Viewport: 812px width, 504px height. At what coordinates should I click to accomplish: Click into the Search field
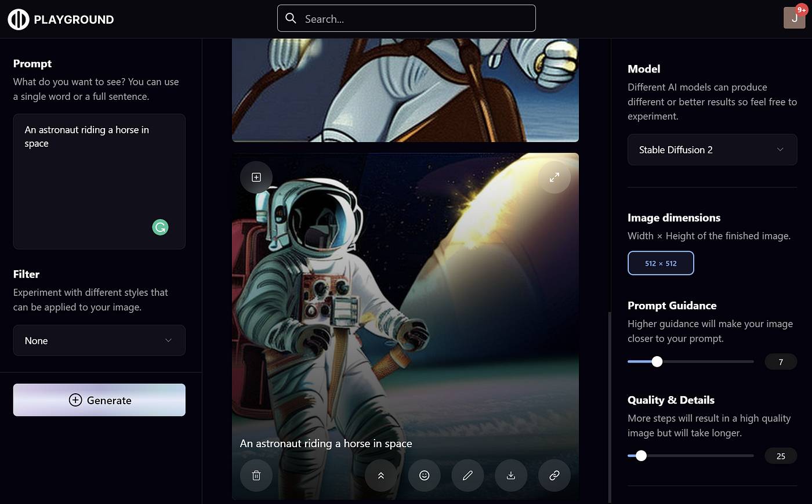[x=406, y=19]
